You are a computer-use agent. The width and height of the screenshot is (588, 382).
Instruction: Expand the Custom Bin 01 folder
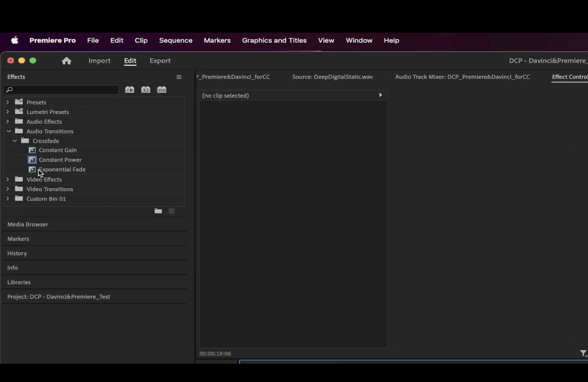pos(7,199)
